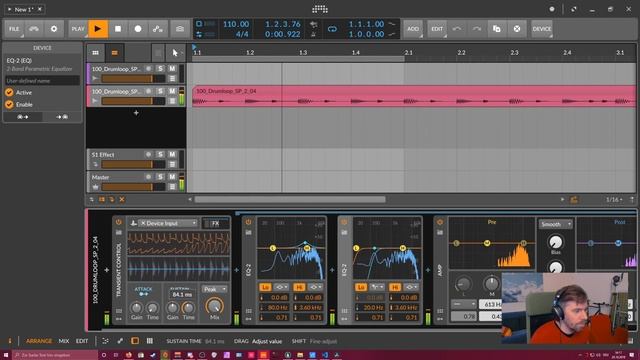Image resolution: width=640 pixels, height=360 pixels.
Task: Toggle Lo band on second EQ-2
Action: point(361,287)
